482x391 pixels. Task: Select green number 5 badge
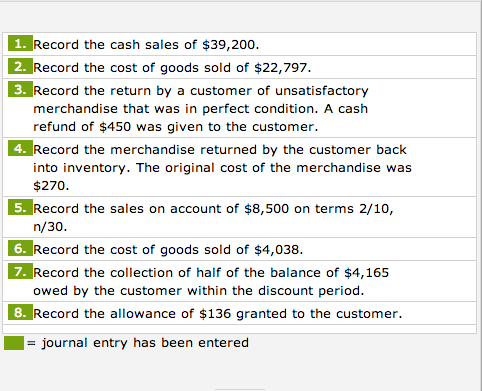(20, 207)
